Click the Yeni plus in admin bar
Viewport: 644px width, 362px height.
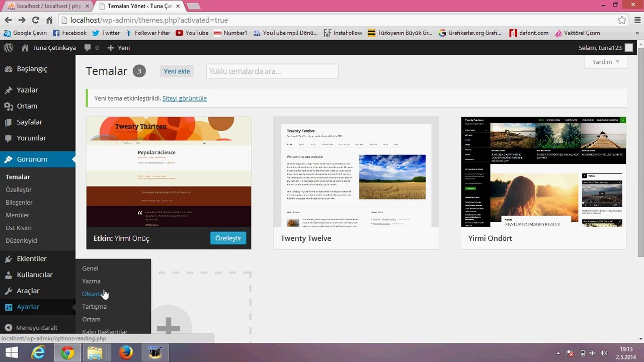(x=111, y=48)
